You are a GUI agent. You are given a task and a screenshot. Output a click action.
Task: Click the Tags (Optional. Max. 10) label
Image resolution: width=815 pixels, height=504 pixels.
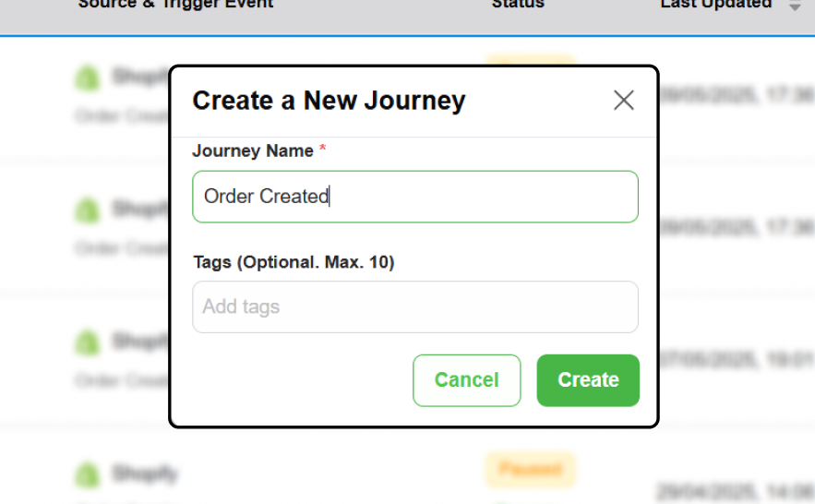click(x=294, y=262)
